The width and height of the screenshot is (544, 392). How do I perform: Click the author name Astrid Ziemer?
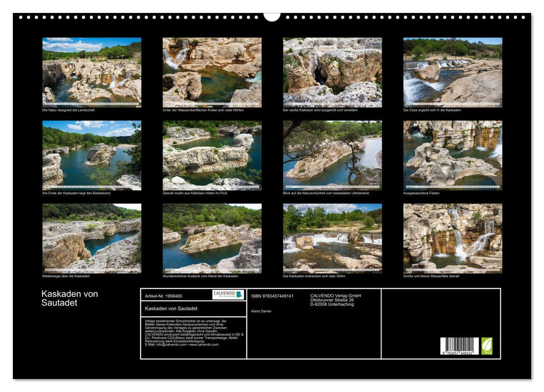pos(261,311)
